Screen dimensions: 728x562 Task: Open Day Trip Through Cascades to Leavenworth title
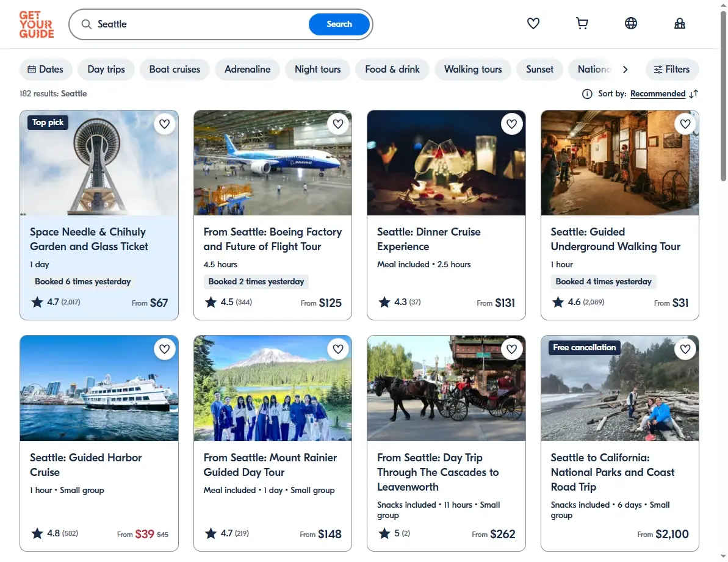[x=438, y=472]
